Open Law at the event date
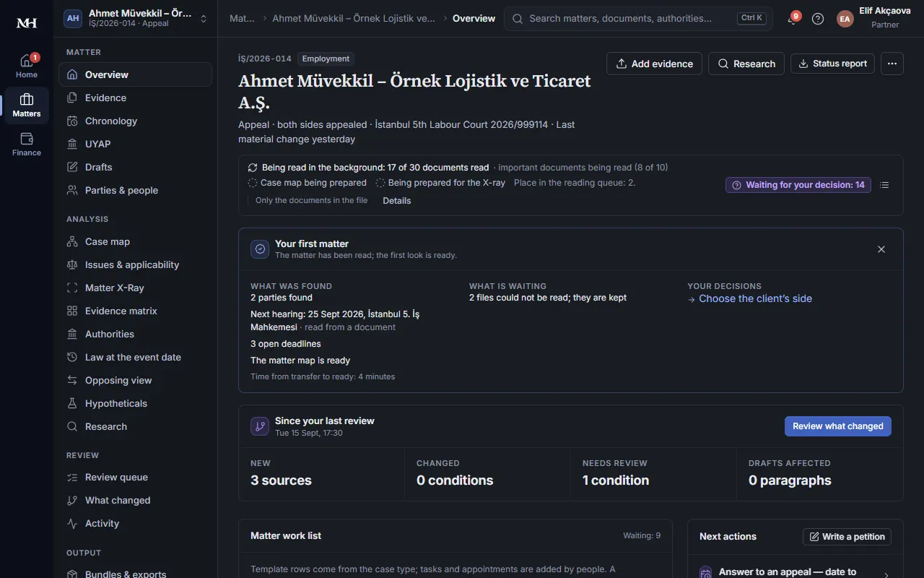This screenshot has width=924, height=578. pyautogui.click(x=135, y=357)
